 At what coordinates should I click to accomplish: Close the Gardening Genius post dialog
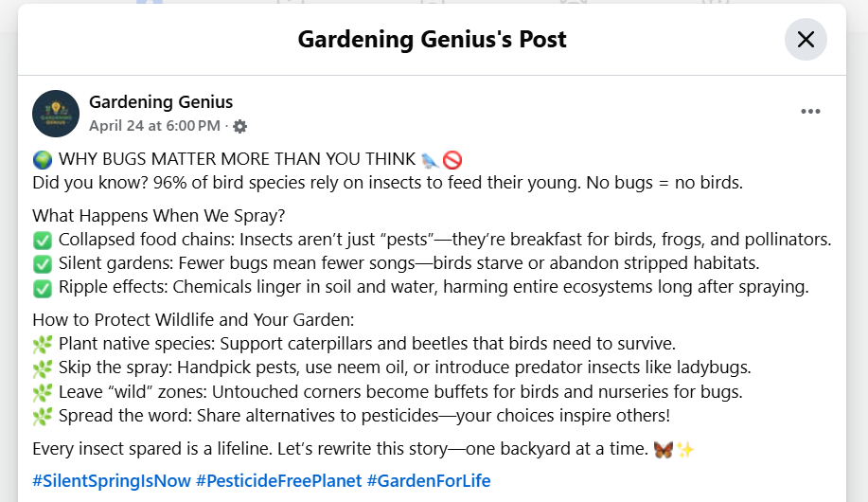(x=806, y=40)
